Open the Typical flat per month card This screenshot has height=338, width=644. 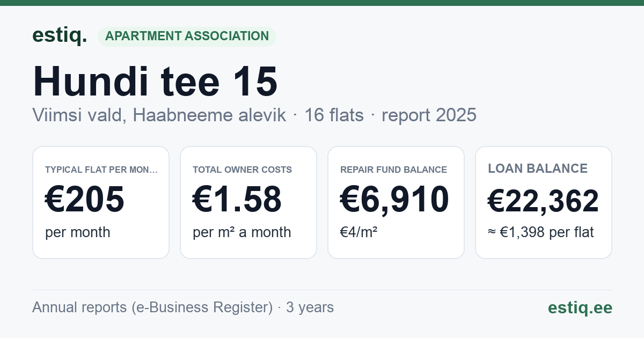101,202
